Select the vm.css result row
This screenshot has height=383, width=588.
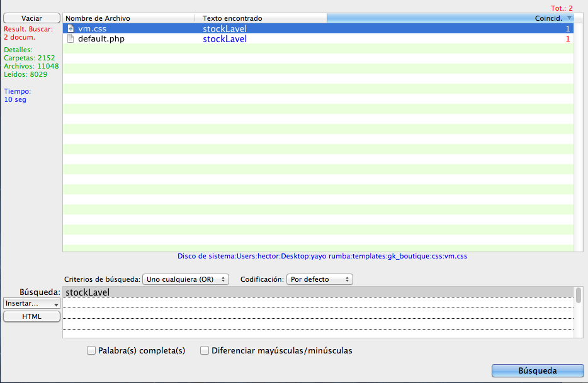[x=318, y=28]
